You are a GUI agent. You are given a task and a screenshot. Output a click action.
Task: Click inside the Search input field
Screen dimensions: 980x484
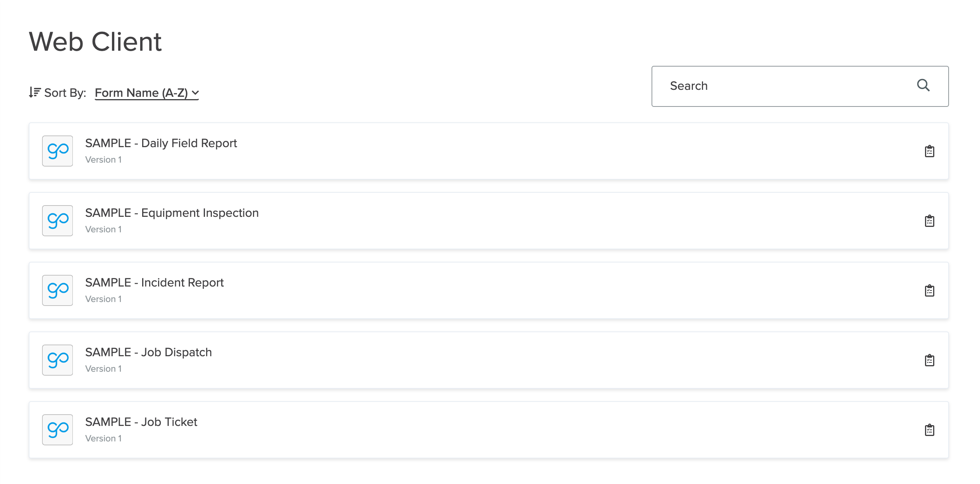point(775,86)
